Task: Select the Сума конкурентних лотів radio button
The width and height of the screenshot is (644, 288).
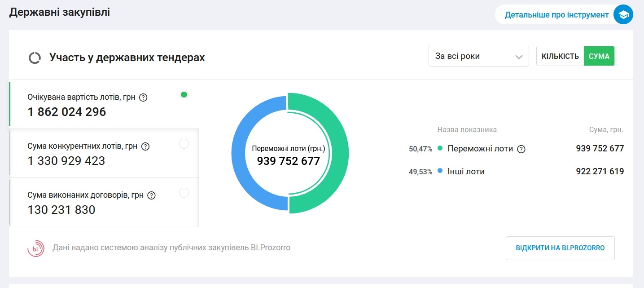Action: [x=184, y=144]
